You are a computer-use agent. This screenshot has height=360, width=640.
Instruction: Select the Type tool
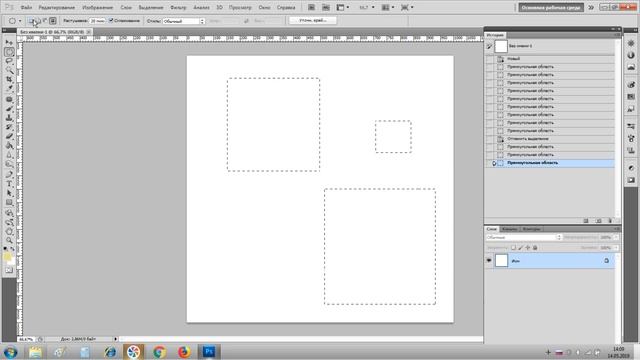(9, 184)
